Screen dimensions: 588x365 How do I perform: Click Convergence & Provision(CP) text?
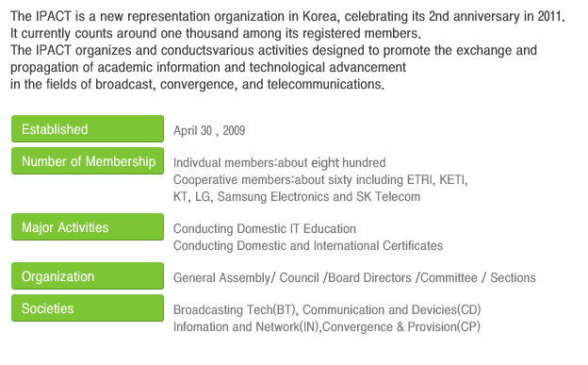point(401,326)
